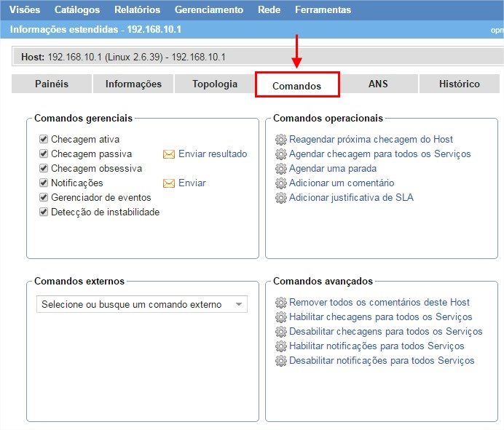Click gear icon next to Agendar uma parada
The width and height of the screenshot is (504, 430).
coord(280,169)
